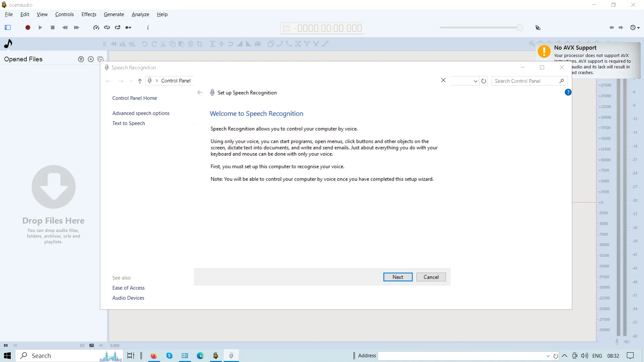Expand Control Panel address bar dropdown
Screen dimensions: 644x362
pos(475,81)
